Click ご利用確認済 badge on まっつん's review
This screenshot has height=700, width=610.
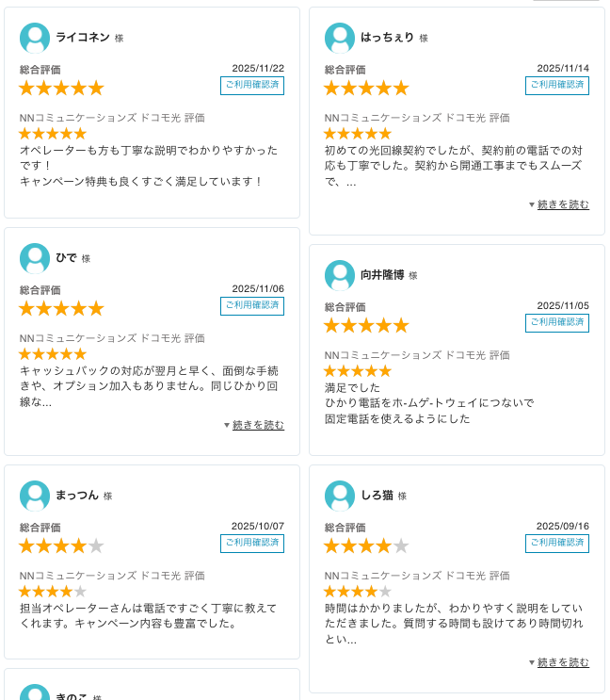252,544
